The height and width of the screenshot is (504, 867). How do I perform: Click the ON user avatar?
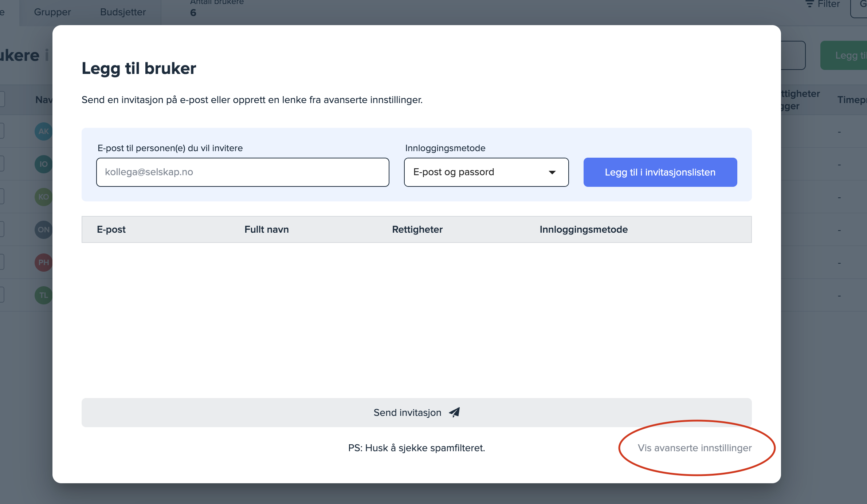tap(43, 230)
